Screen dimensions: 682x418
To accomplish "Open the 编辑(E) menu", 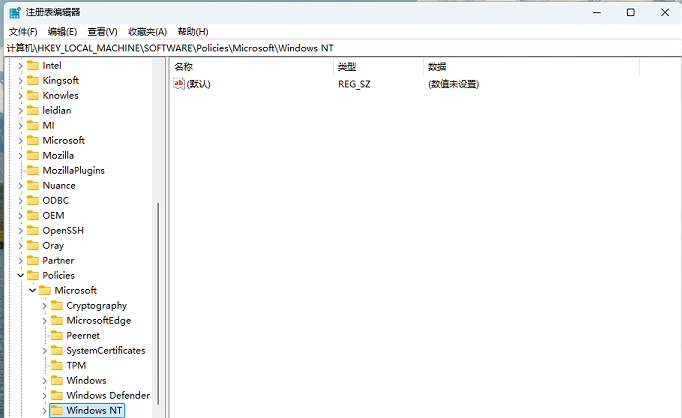I will pos(62,32).
